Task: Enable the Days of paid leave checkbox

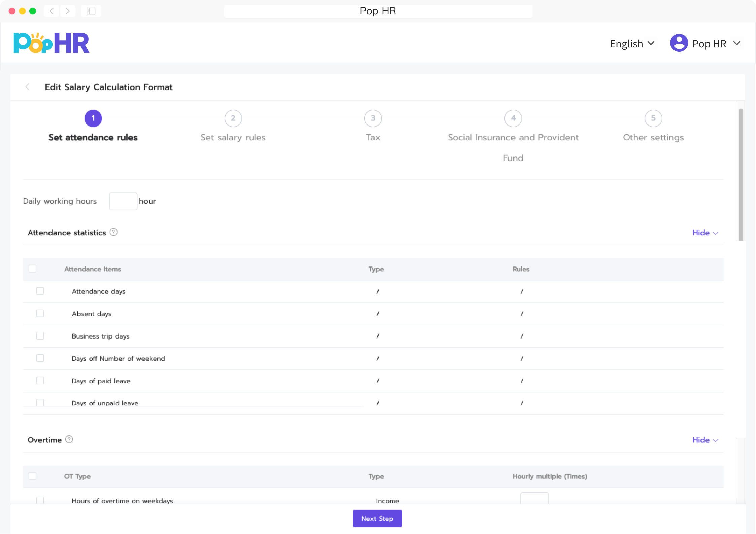Action: coord(40,381)
